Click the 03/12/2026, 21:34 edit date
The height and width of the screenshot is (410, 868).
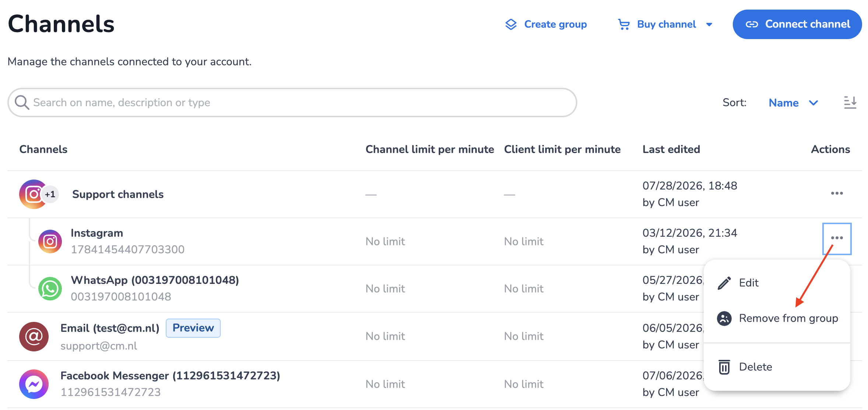(690, 233)
